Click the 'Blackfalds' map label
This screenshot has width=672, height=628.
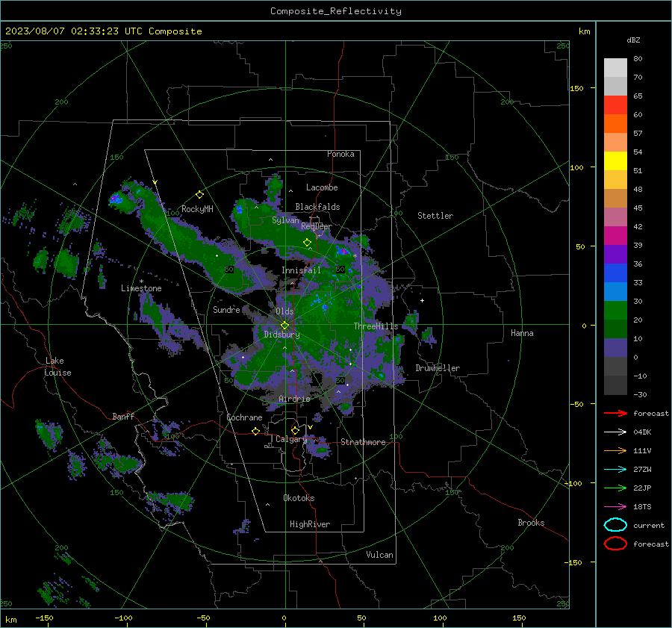click(x=317, y=207)
